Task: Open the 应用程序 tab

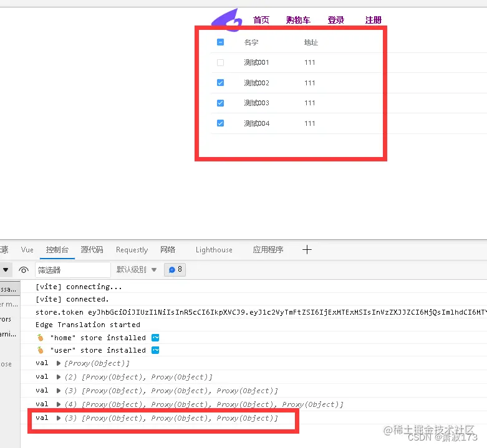Action: [x=268, y=250]
